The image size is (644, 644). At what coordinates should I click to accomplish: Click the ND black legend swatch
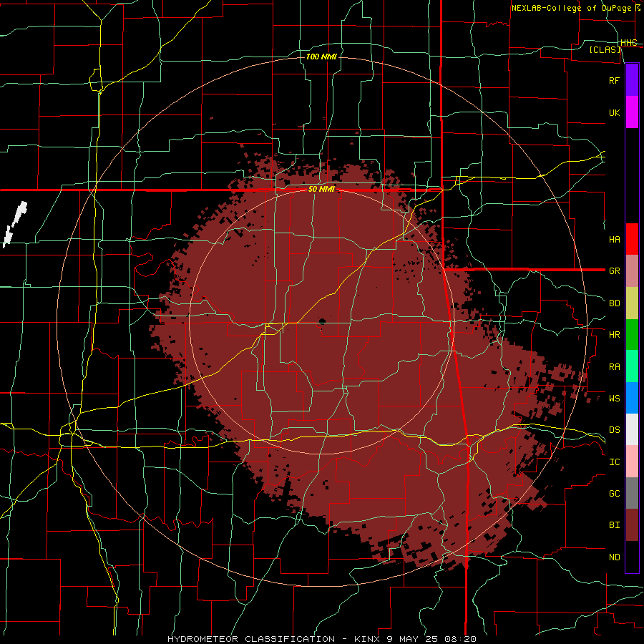coord(632,557)
